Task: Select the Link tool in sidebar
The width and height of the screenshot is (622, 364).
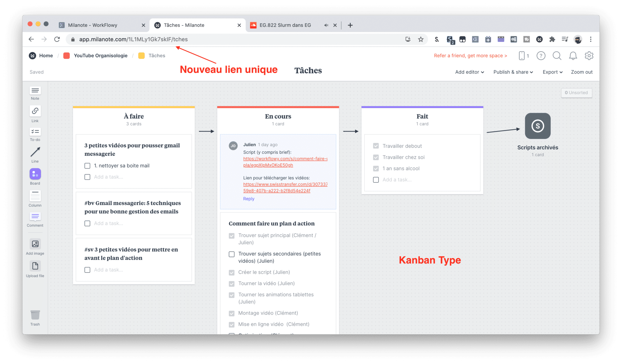Action: (x=35, y=114)
